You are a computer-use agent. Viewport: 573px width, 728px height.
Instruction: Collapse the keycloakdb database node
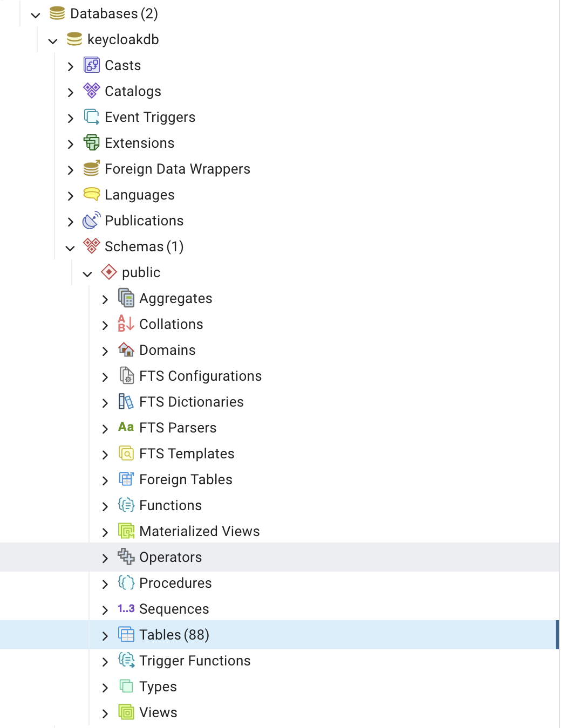tap(53, 40)
